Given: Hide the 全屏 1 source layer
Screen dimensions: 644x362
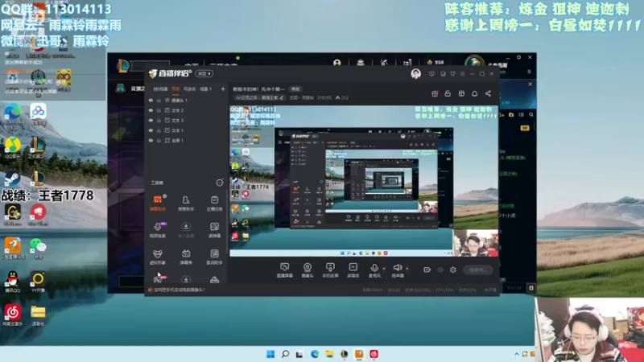Looking at the screenshot, I should tap(151, 140).
